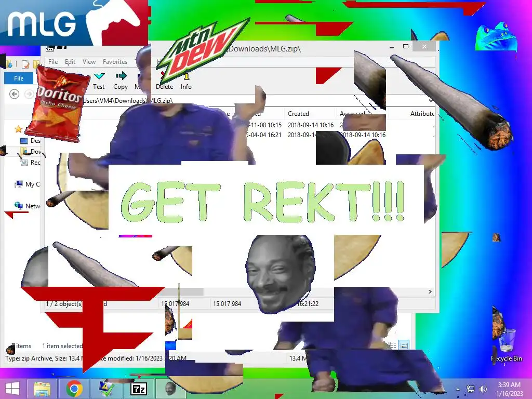Viewport: 532px width, 399px height.
Task: Click the Forward arrow in File Explorer
Action: (29, 94)
